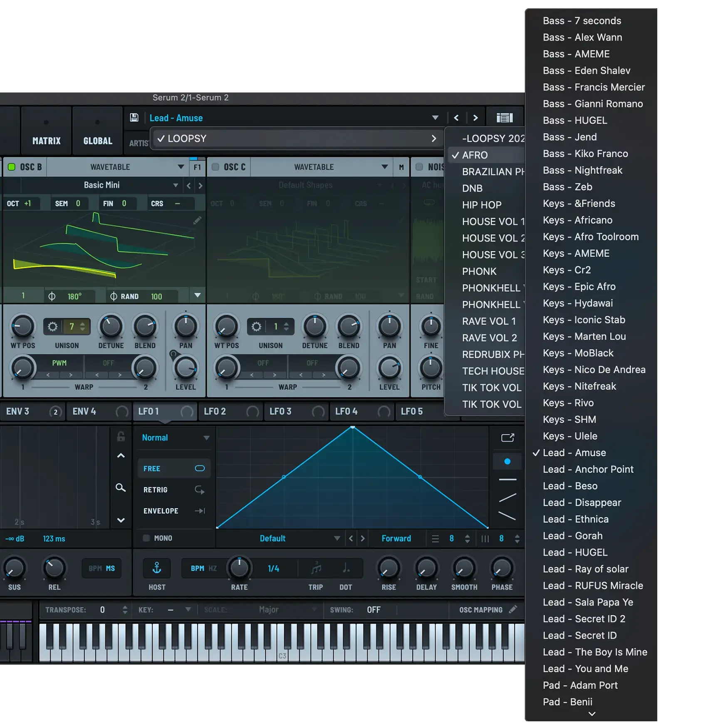Toggle envelope BPM/MS switch

point(102,568)
